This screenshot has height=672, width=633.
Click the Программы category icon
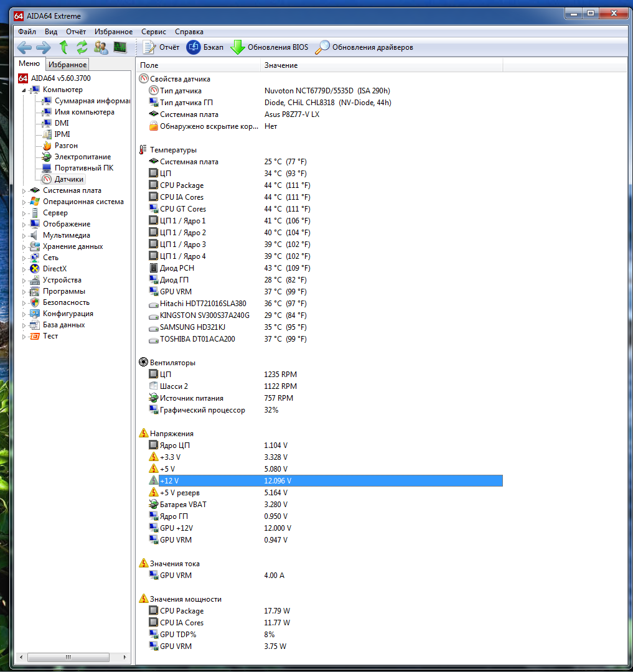(x=35, y=291)
